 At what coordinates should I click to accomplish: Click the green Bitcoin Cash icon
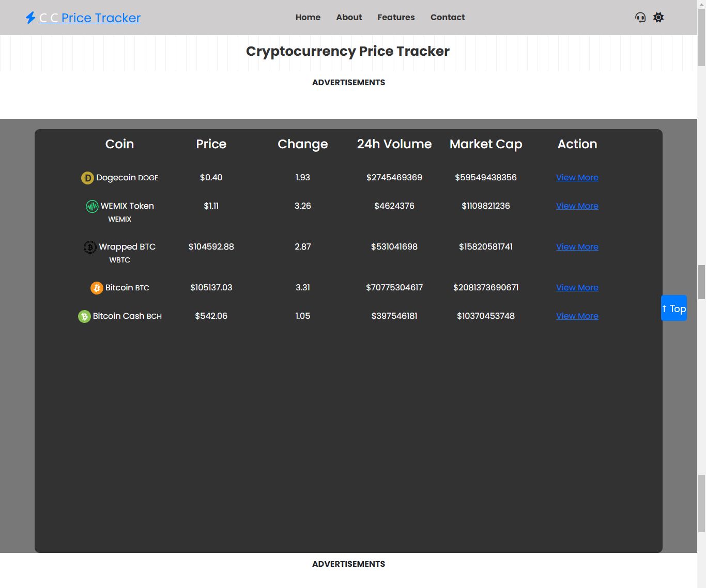pyautogui.click(x=84, y=316)
